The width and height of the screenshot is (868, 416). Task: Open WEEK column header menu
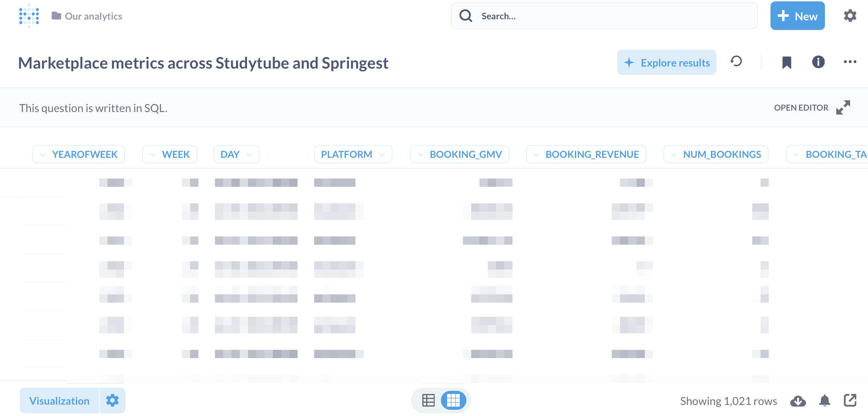pyautogui.click(x=170, y=154)
